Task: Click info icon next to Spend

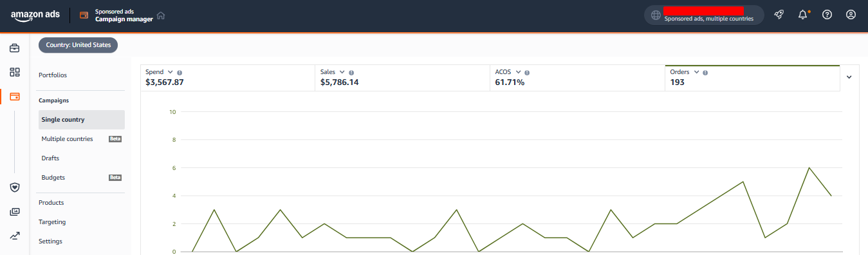Action: point(180,73)
